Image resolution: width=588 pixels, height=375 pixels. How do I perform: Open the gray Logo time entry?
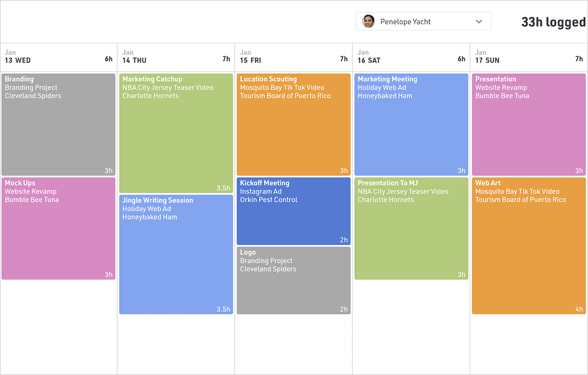point(294,281)
